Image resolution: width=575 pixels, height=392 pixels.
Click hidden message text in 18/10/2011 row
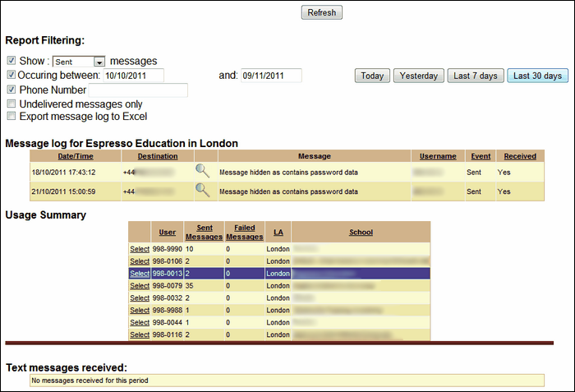288,172
